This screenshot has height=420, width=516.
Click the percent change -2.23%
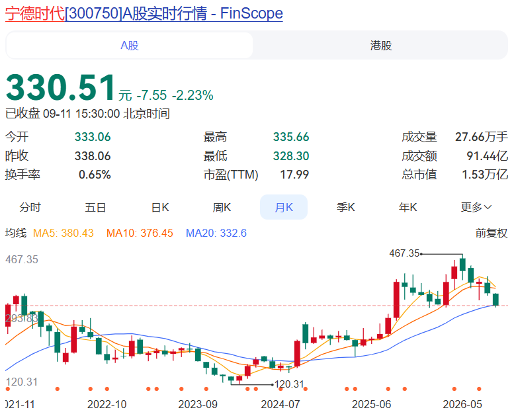point(193,95)
